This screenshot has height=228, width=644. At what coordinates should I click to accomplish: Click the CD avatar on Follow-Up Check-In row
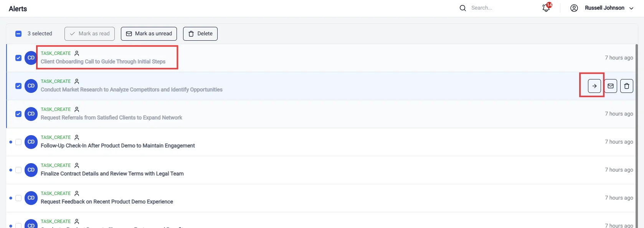pyautogui.click(x=31, y=142)
